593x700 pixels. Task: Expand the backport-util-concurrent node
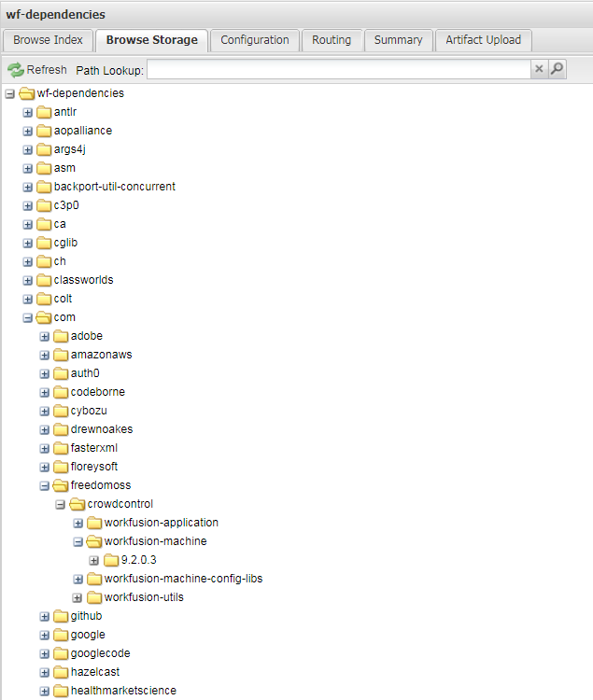pos(28,188)
